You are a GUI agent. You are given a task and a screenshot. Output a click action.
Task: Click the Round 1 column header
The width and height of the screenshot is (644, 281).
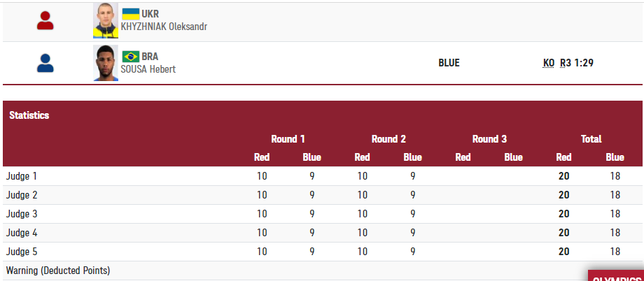[x=288, y=138]
